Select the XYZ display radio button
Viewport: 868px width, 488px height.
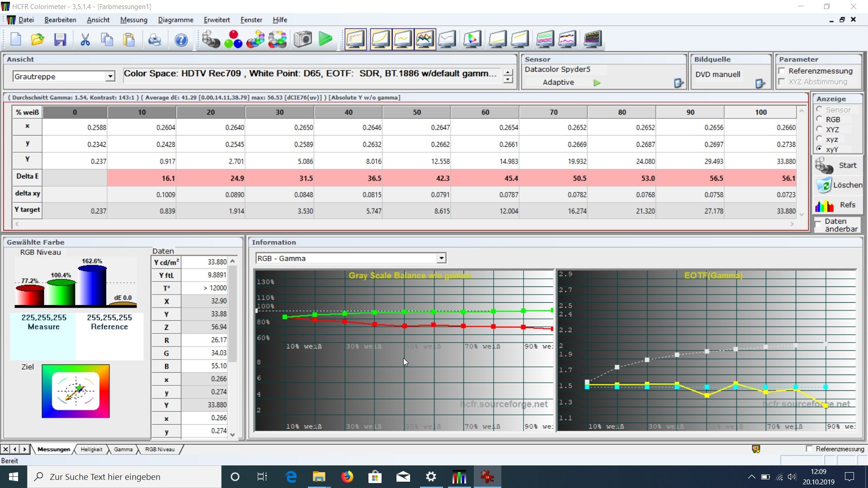pos(819,129)
